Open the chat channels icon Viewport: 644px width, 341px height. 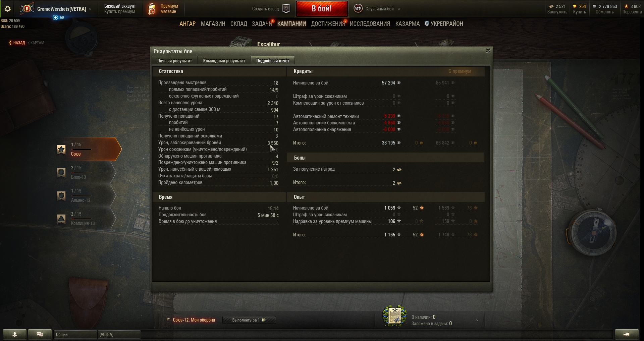click(40, 334)
